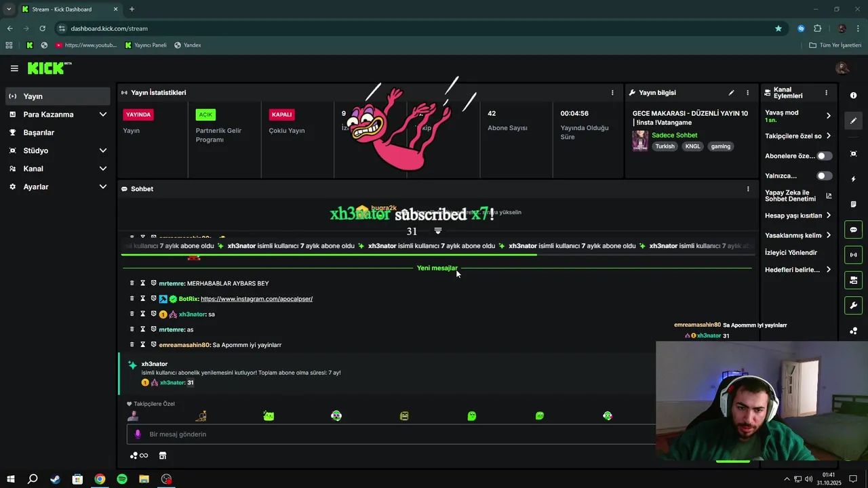The width and height of the screenshot is (868, 488).
Task: Open the Yayıncı Paneli bookmark
Action: pos(146,45)
